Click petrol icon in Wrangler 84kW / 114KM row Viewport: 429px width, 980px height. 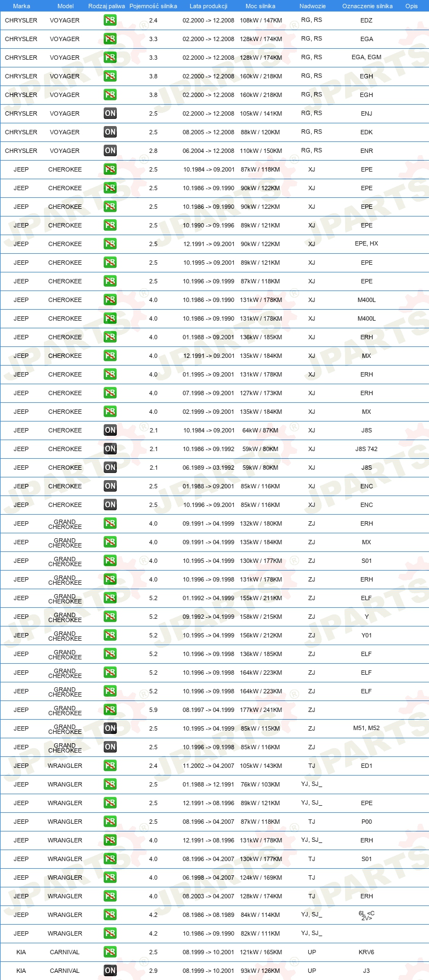click(110, 915)
